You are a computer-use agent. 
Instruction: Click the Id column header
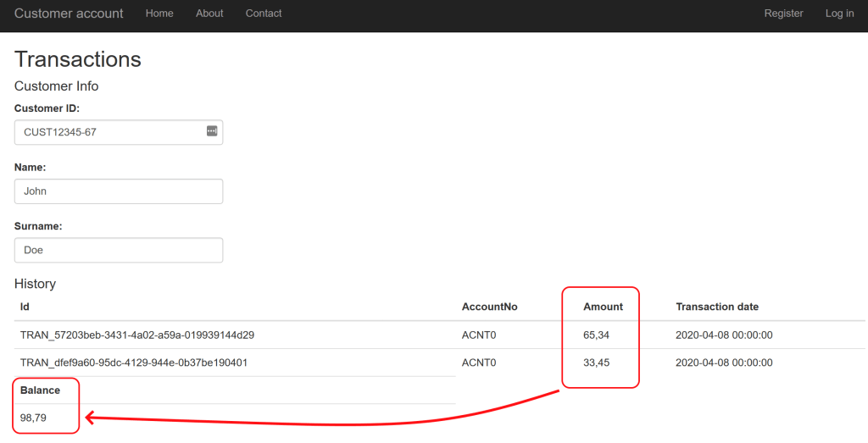tap(25, 307)
